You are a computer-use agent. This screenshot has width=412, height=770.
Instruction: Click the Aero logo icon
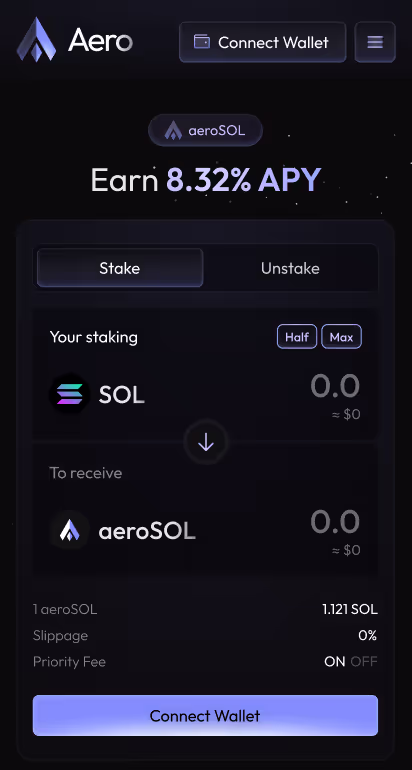click(36, 40)
